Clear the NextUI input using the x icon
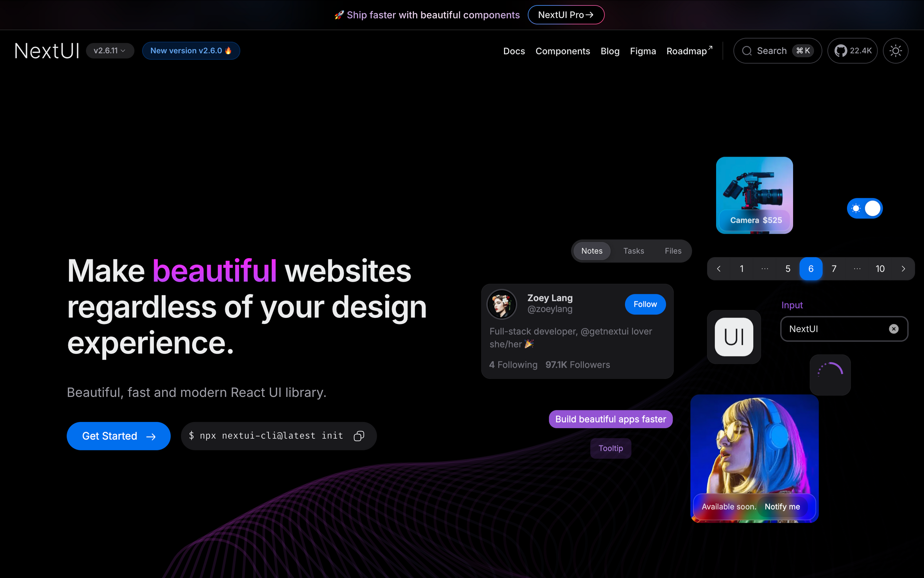This screenshot has width=924, height=578. pyautogui.click(x=894, y=329)
